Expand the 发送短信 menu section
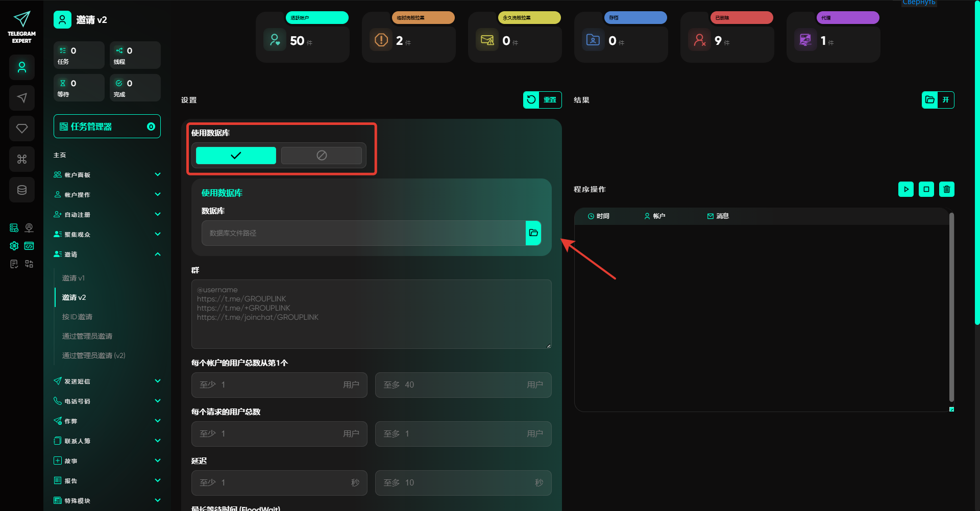 (107, 381)
